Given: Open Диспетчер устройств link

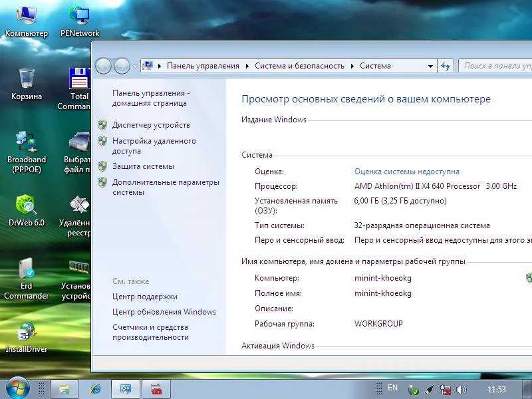Looking at the screenshot, I should [x=151, y=125].
